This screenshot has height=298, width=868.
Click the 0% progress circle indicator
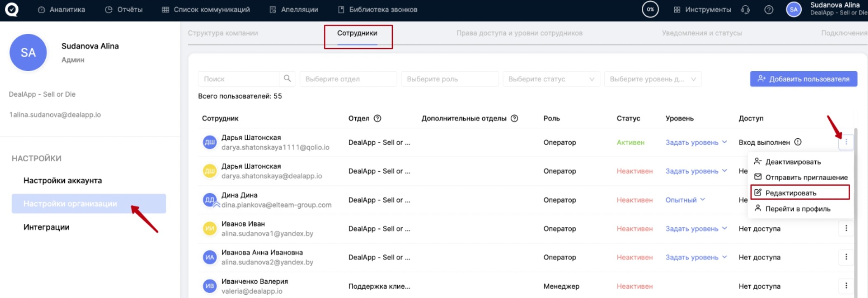click(x=650, y=9)
